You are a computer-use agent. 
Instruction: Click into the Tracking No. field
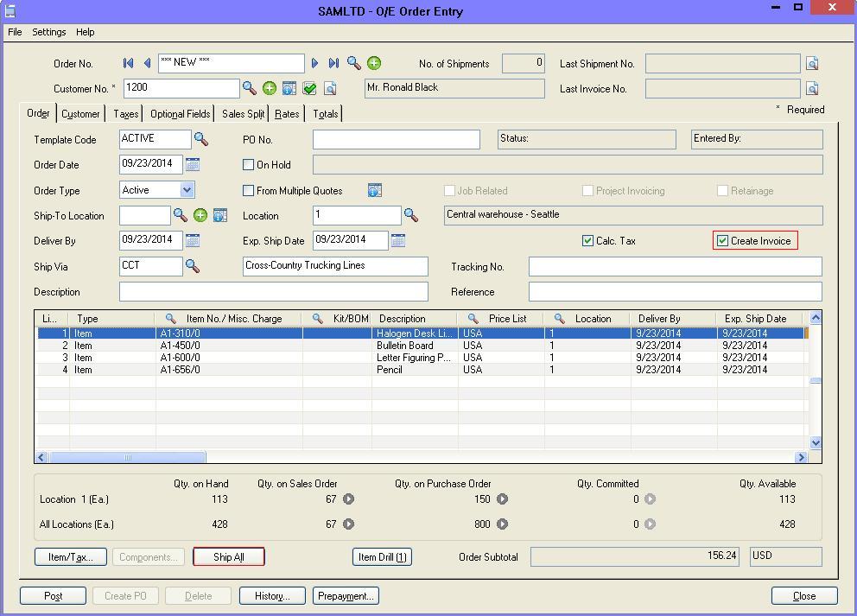[675, 266]
